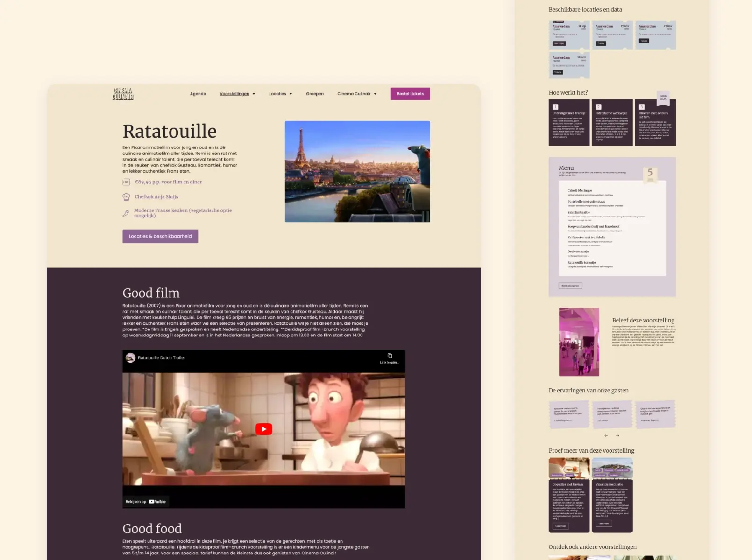
Task: Click Soep van knolselderij met hazelnoot
Action: point(593,226)
